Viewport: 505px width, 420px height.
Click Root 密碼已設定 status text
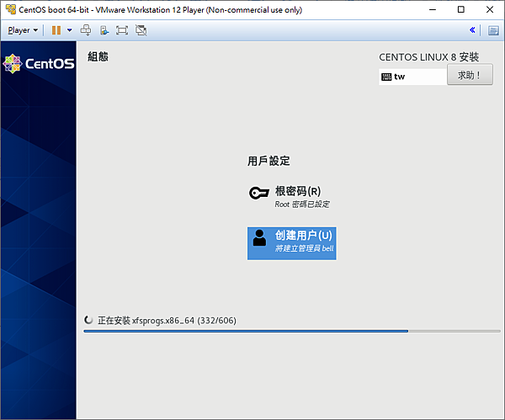302,205
